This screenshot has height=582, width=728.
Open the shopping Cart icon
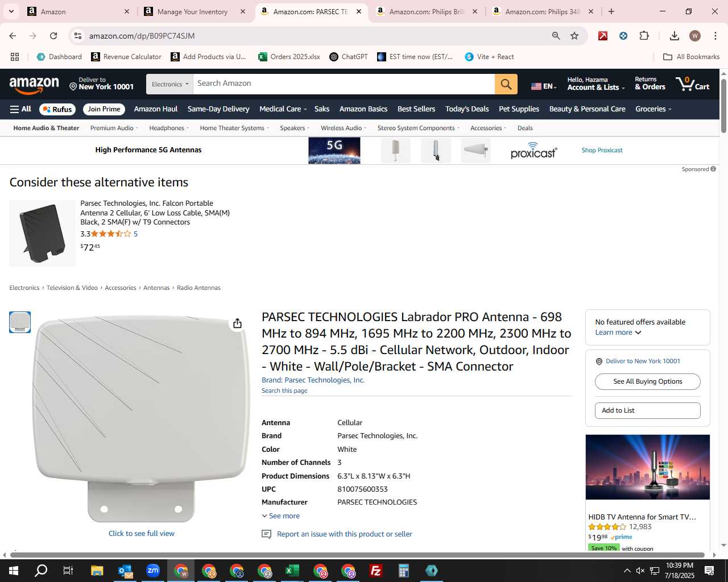[692, 84]
